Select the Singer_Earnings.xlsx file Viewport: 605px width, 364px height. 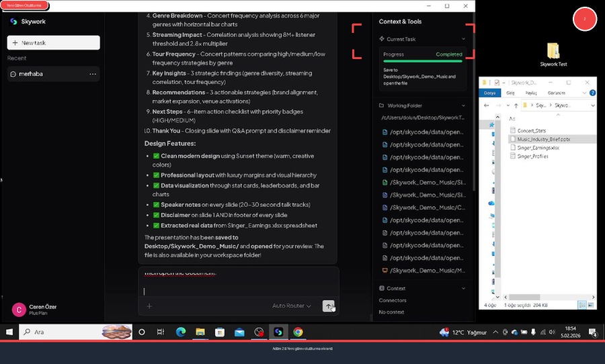point(534,148)
